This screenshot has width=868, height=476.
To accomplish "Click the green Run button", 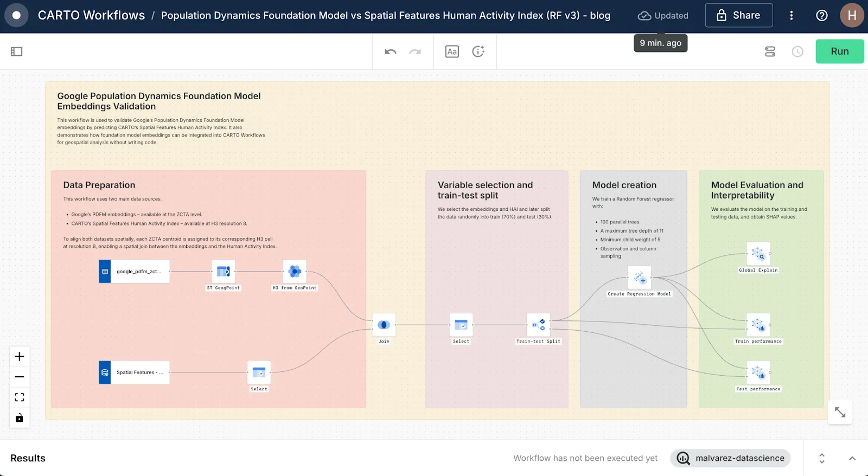I will [x=839, y=52].
